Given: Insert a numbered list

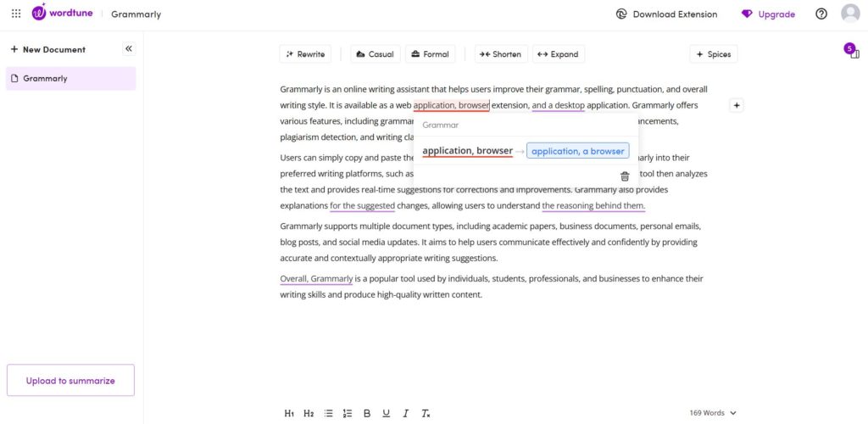Looking at the screenshot, I should click(x=348, y=413).
